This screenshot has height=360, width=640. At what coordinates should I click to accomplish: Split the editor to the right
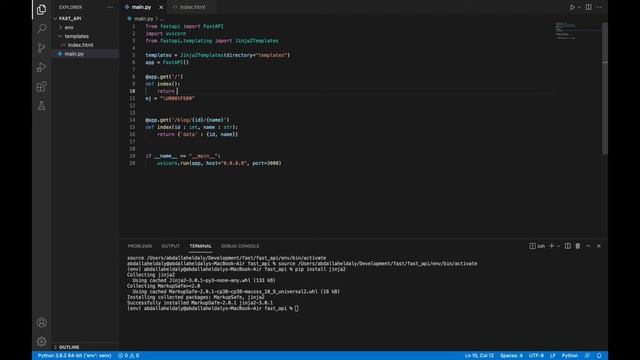[588, 7]
